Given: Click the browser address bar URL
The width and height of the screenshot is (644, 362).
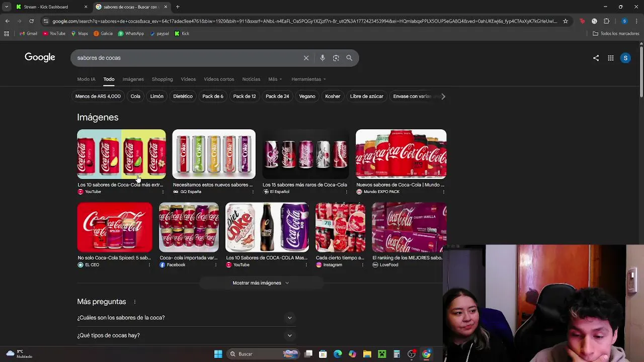Looking at the screenshot, I should tap(304, 21).
